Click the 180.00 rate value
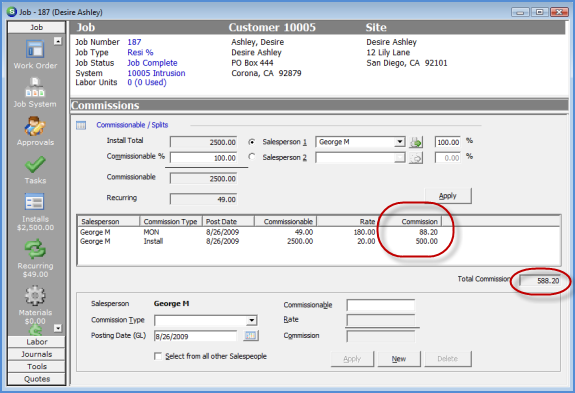The image size is (575, 393). pyautogui.click(x=364, y=232)
